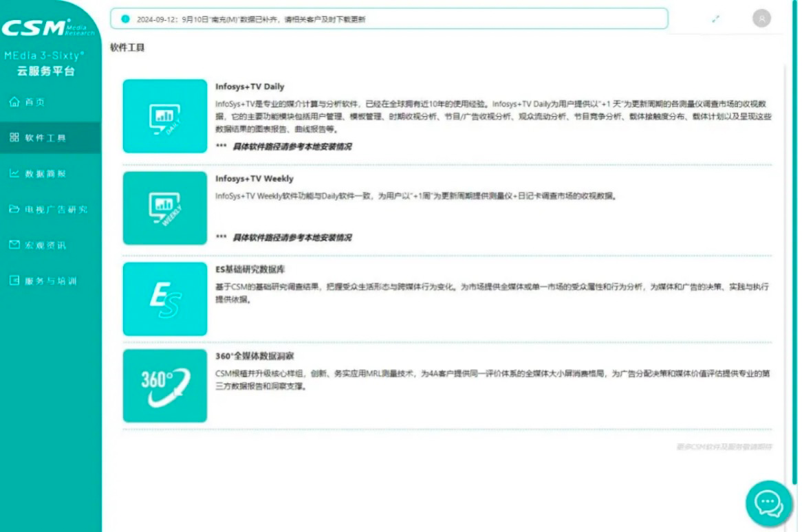Click the ES基础研究数据库 title
This screenshot has height=532, width=802.
click(x=250, y=269)
